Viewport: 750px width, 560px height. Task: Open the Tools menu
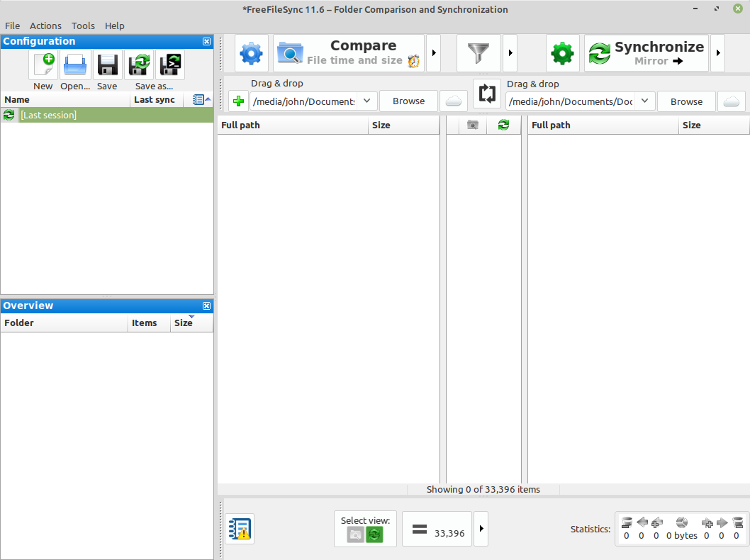pyautogui.click(x=83, y=26)
